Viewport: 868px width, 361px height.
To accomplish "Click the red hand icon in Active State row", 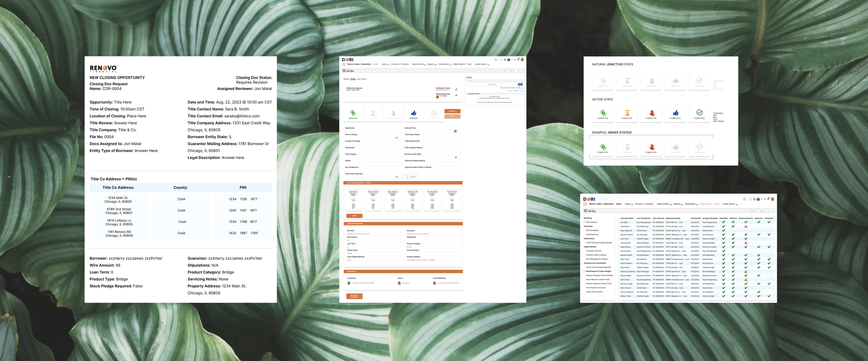I will (x=651, y=113).
